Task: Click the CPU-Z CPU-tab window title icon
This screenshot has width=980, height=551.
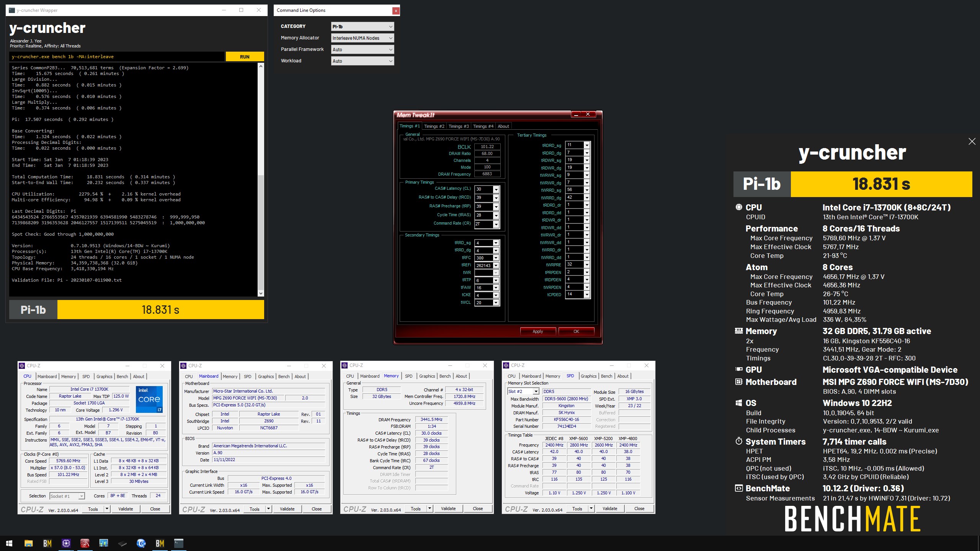Action: (22, 366)
